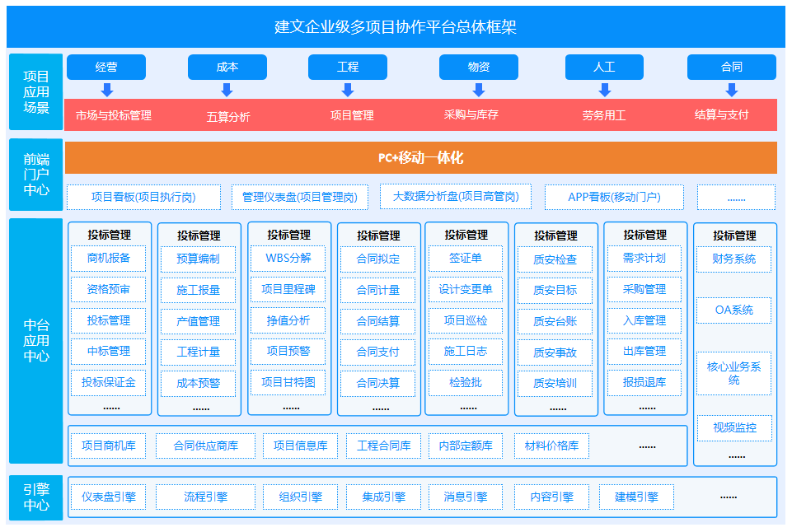
Task: Open 大数据分析盘(项目高管岗) box
Action: tap(456, 196)
